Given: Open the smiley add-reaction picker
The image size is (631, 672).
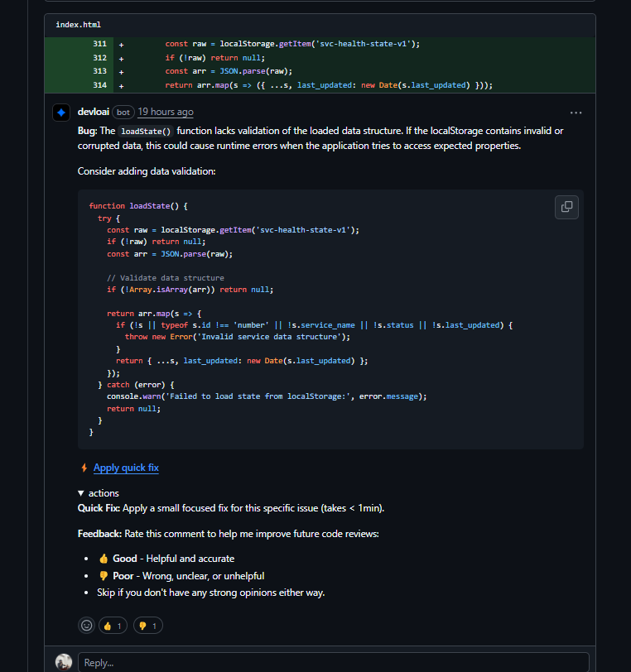Looking at the screenshot, I should (86, 626).
